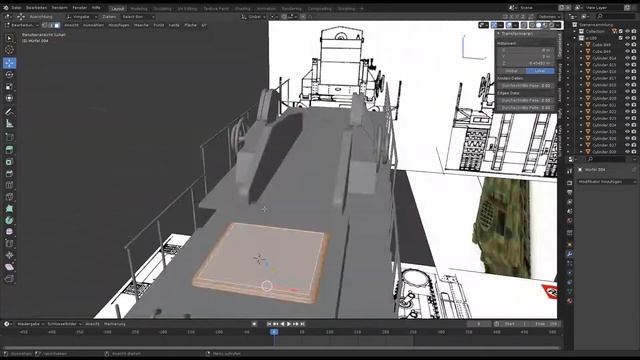Select the Knife tool

point(9,197)
